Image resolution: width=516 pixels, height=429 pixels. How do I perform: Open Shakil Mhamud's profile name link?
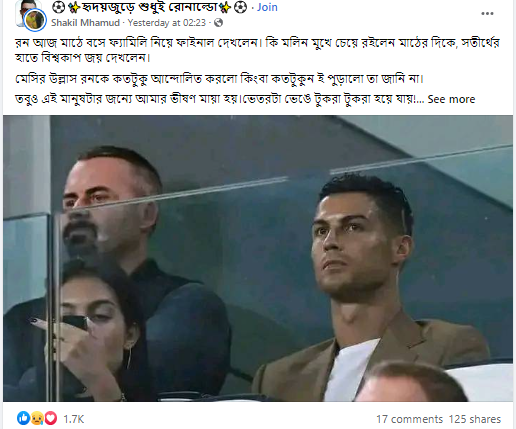pyautogui.click(x=85, y=23)
